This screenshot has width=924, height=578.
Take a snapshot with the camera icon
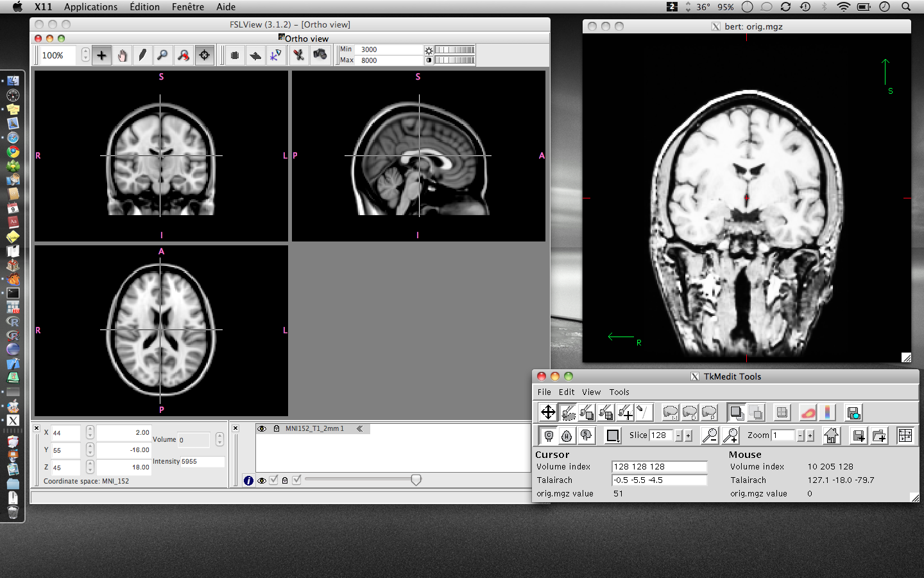pos(320,56)
